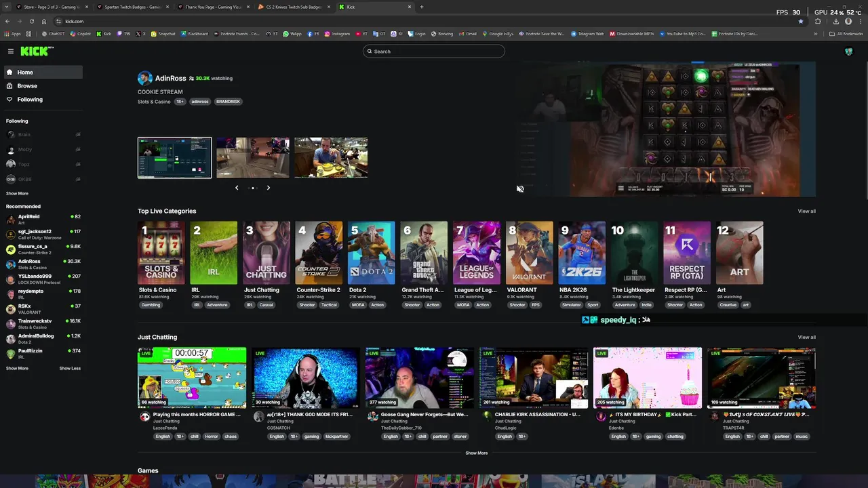Screen dimensions: 868x488
Task: Open IRL category card
Action: point(214,253)
